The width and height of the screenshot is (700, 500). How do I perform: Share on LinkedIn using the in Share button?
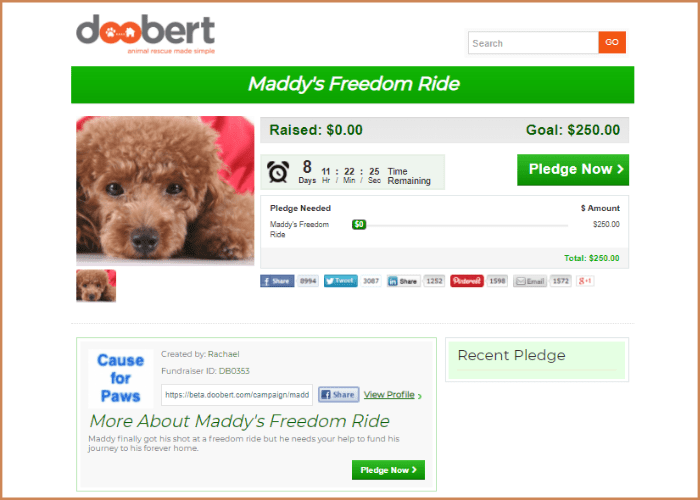(x=404, y=281)
